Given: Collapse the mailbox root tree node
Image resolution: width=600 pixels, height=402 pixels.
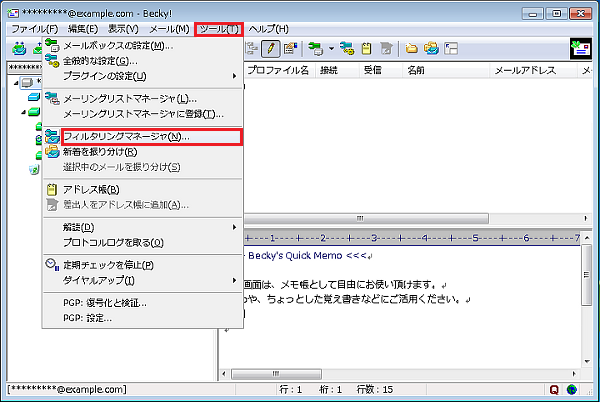Looking at the screenshot, I should (x=16, y=82).
